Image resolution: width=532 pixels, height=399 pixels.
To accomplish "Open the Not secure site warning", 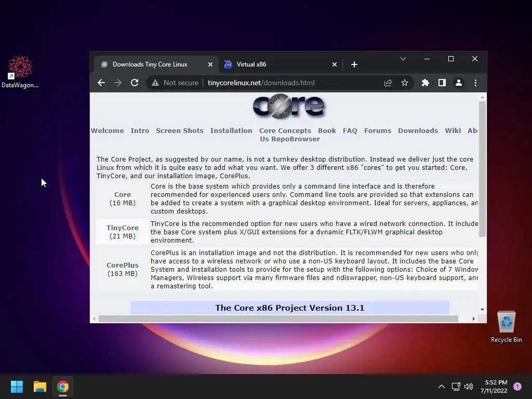I will 175,83.
